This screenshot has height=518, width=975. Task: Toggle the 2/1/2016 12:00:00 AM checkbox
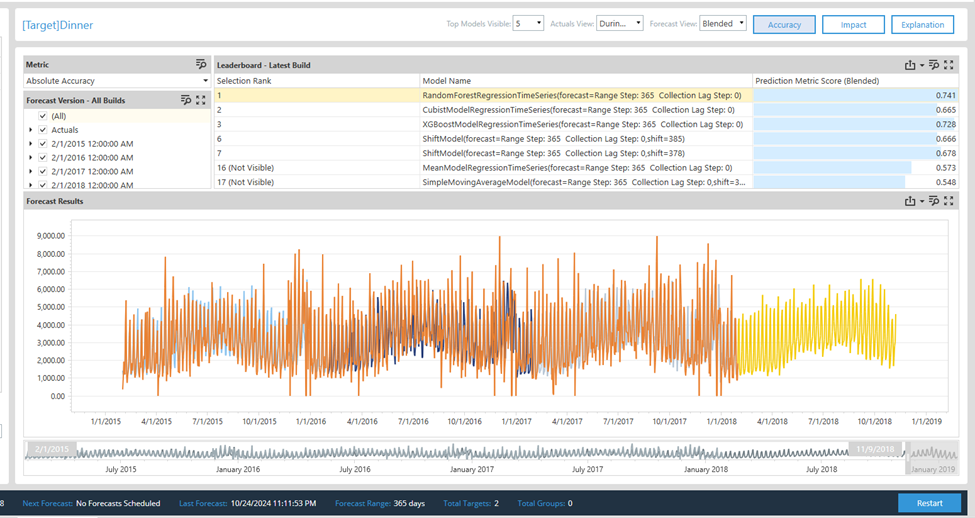(42, 157)
